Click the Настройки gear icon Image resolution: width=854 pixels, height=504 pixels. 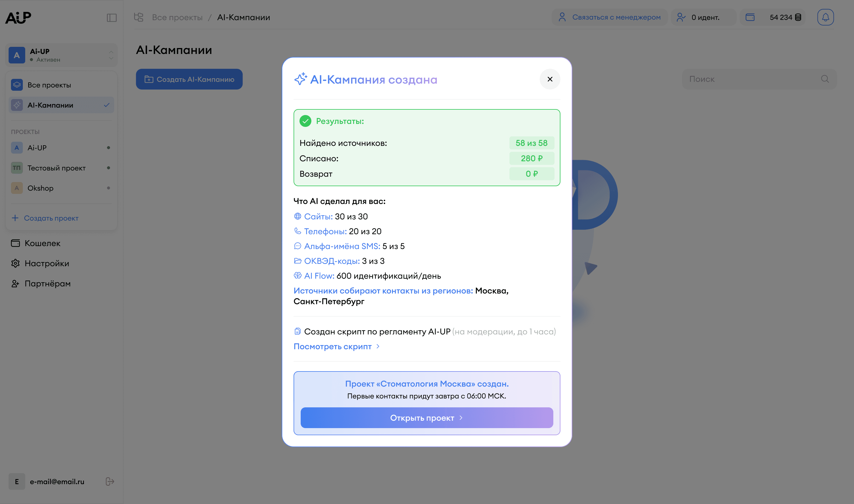click(x=15, y=263)
